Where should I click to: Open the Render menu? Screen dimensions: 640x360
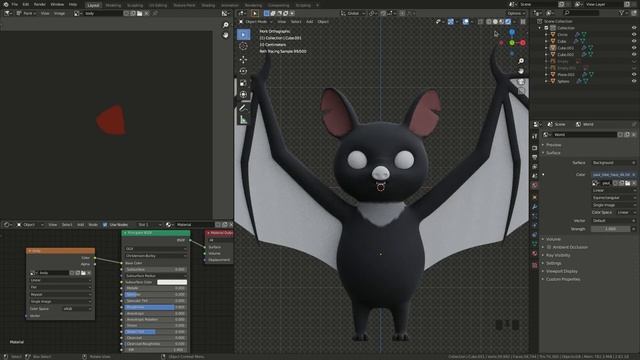40,4
